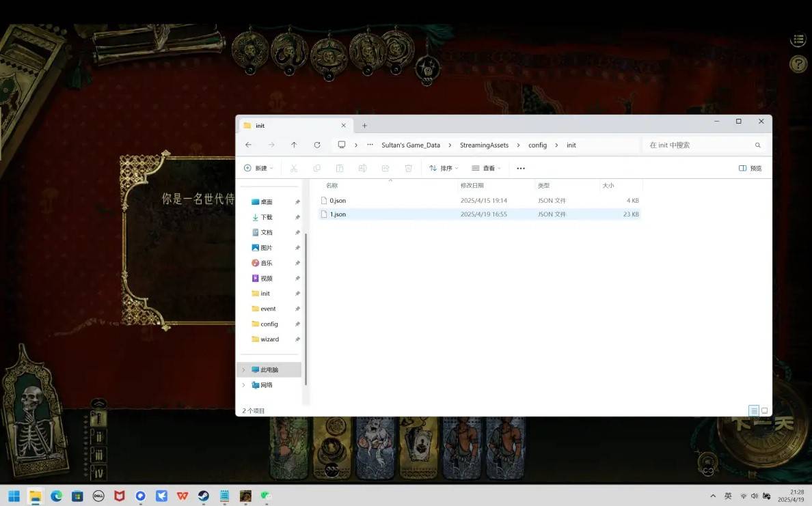The width and height of the screenshot is (812, 506).
Task: Toggle the preview pane (预览)
Action: (750, 168)
